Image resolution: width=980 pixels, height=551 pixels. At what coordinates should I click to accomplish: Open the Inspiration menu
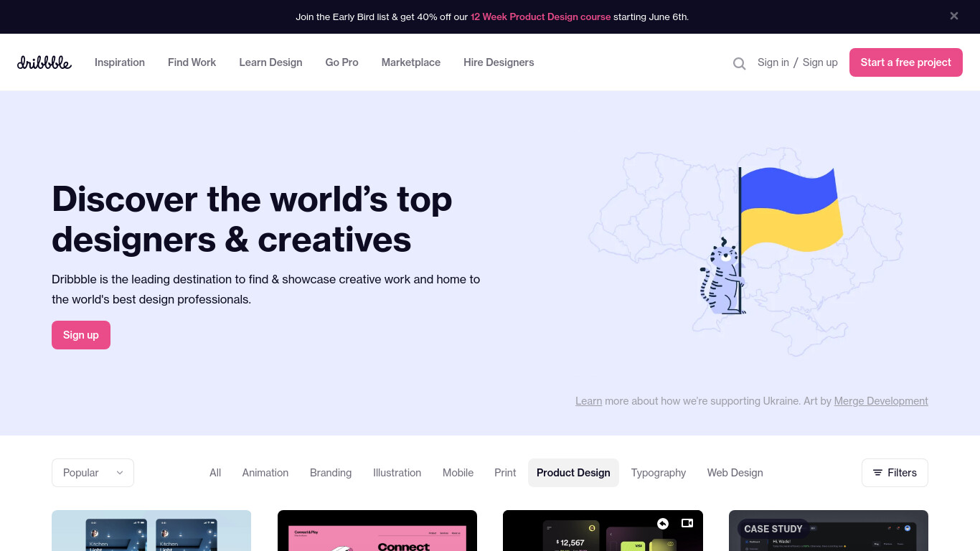(120, 62)
